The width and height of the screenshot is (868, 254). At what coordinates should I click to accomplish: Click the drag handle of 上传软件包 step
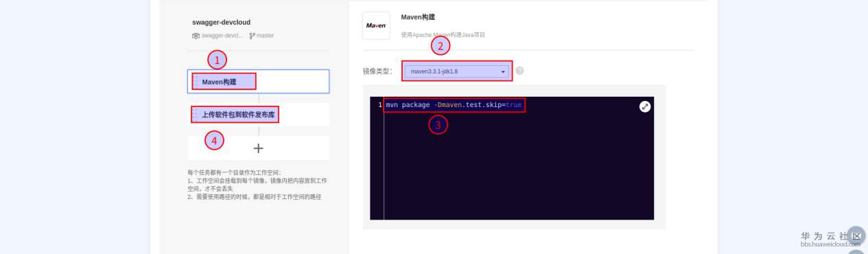(x=195, y=115)
